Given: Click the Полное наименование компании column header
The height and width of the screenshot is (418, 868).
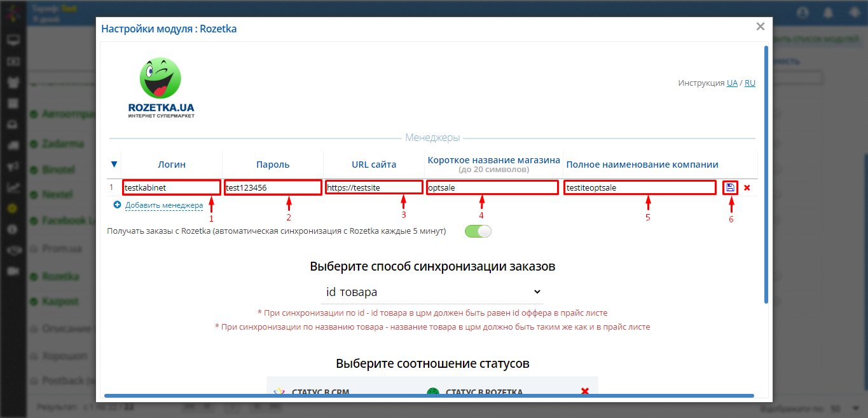Looking at the screenshot, I should point(642,165).
